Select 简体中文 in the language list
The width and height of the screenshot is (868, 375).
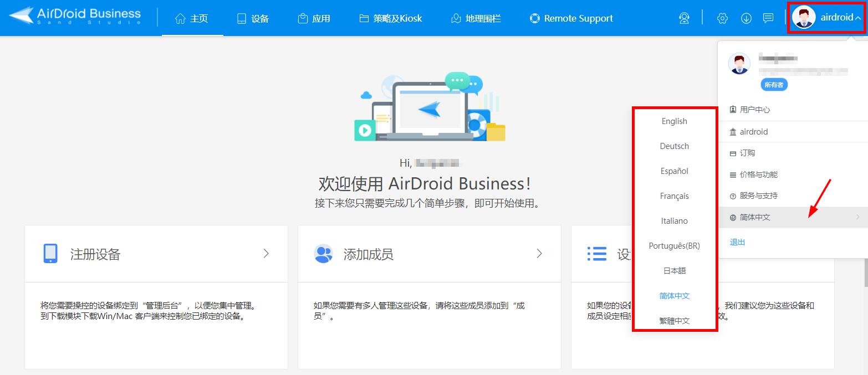675,296
